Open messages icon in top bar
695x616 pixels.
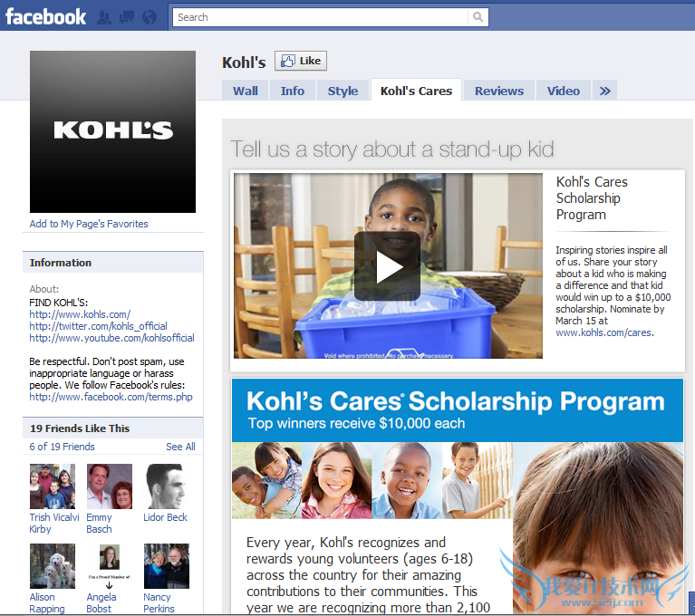point(127,17)
